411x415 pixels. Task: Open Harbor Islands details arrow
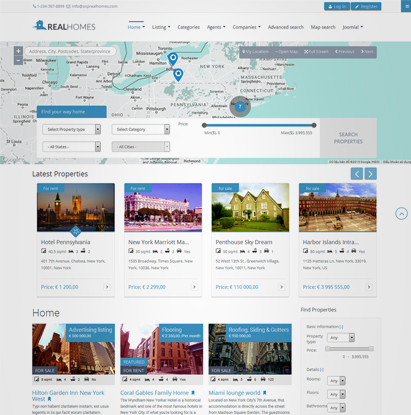[x=369, y=287]
